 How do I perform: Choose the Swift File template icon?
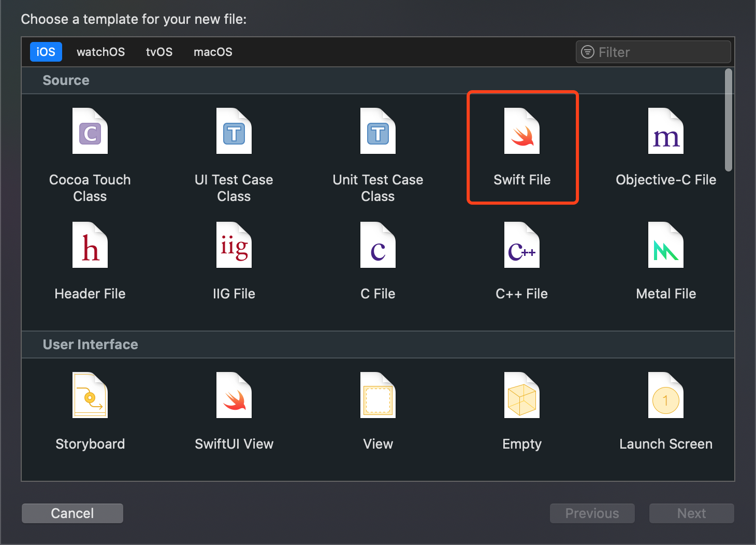[x=522, y=131]
